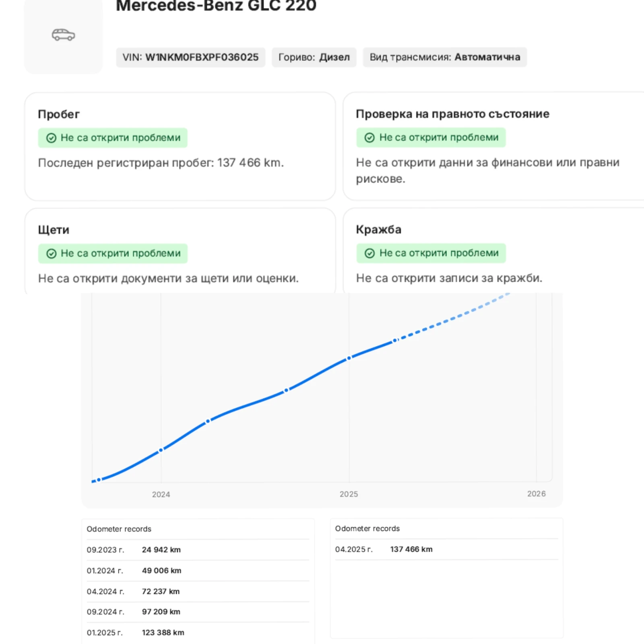Click the Вид трансмисия: Автоматична tag

[444, 57]
